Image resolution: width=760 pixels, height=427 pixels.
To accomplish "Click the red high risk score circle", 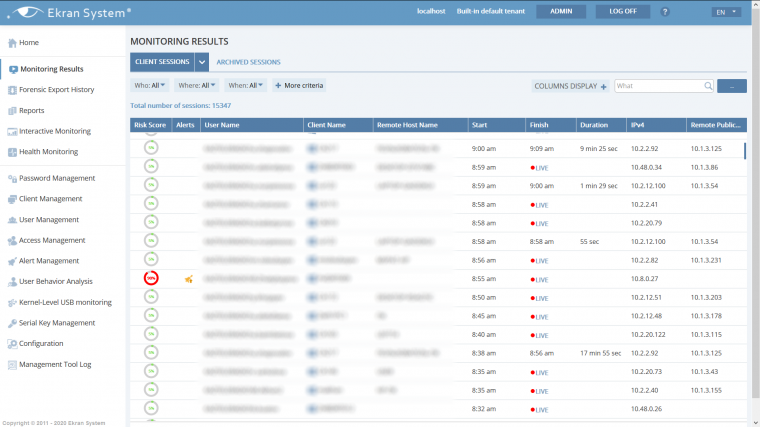I will (x=151, y=278).
